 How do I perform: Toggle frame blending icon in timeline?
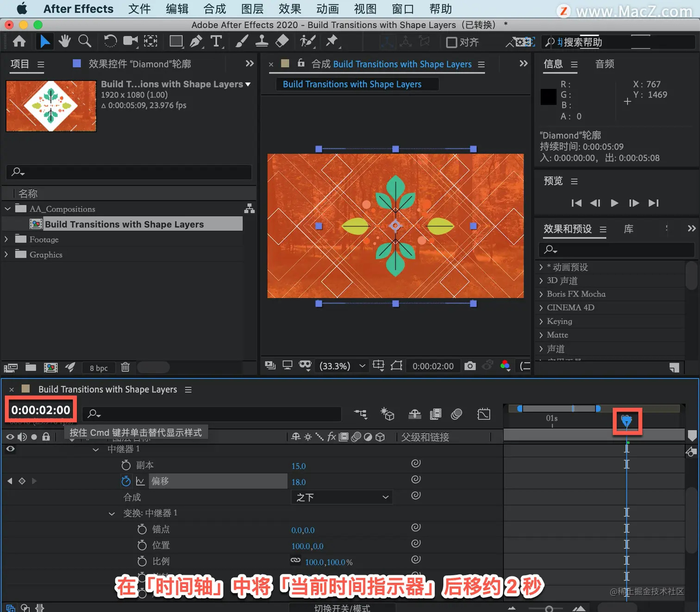click(x=436, y=414)
